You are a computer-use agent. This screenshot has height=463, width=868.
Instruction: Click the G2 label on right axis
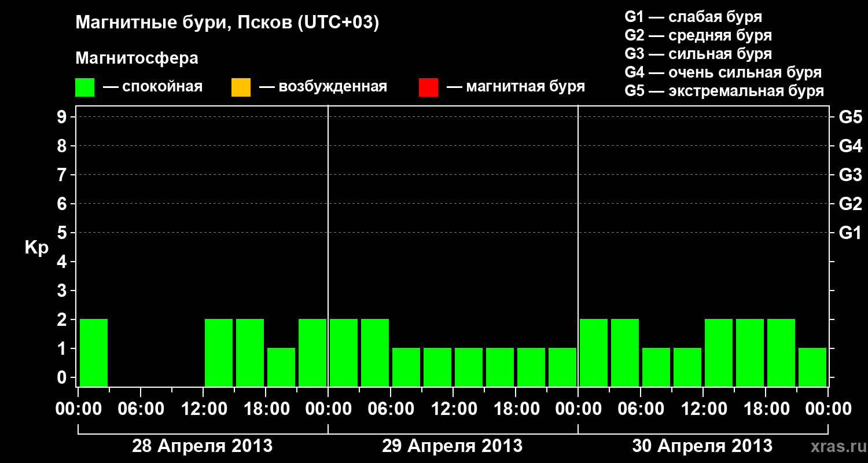850,204
